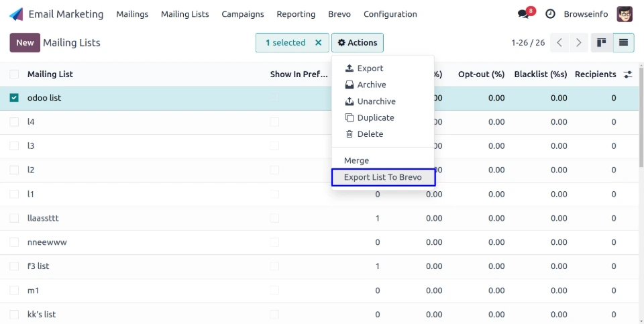The image size is (644, 324).
Task: Switch to list view icon
Action: [x=623, y=43]
